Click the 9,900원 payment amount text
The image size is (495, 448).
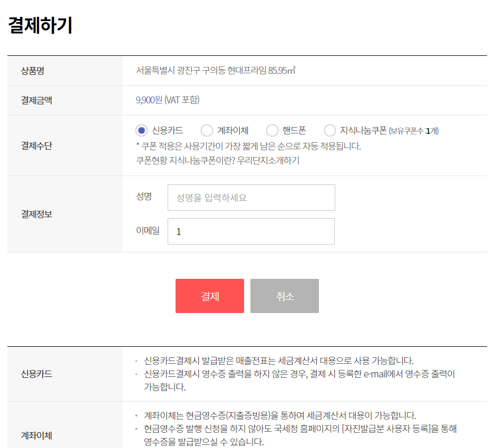pyautogui.click(x=149, y=100)
